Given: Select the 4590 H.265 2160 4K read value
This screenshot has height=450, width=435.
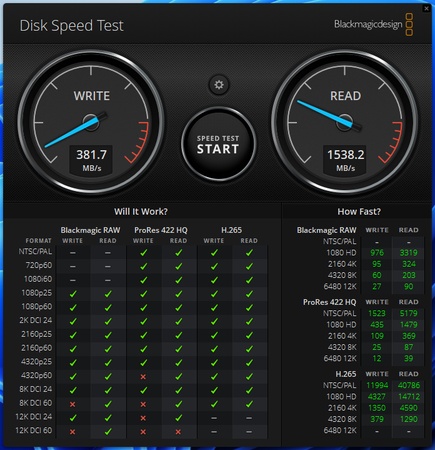Looking at the screenshot, I should [409, 408].
